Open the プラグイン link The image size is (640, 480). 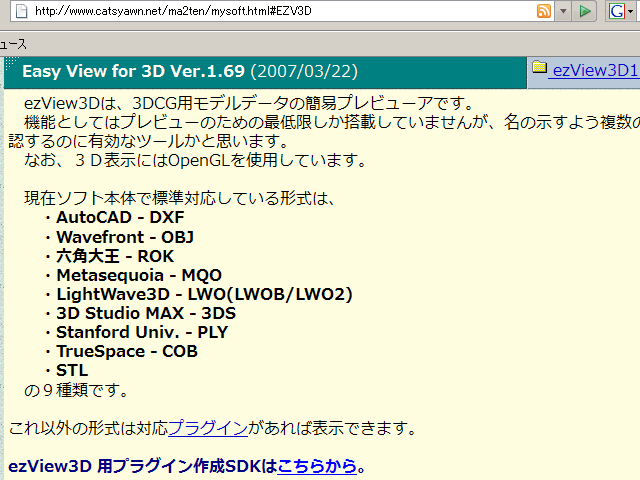208,428
